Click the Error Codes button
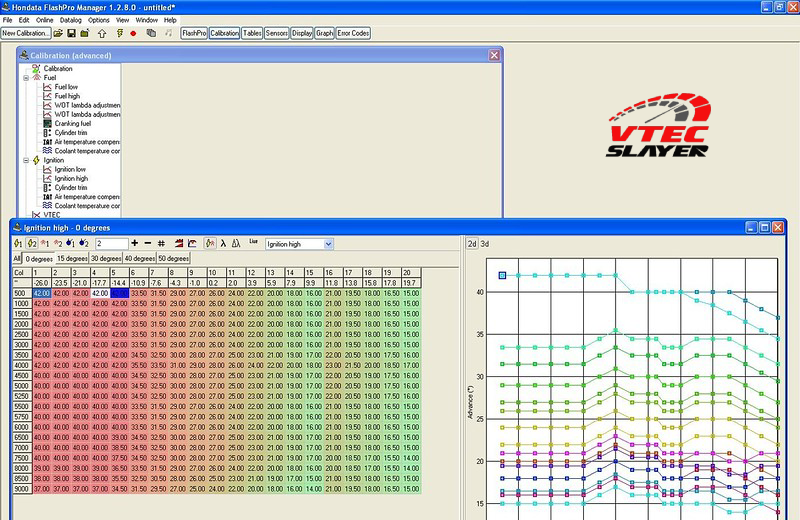This screenshot has width=800, height=520. coord(353,33)
